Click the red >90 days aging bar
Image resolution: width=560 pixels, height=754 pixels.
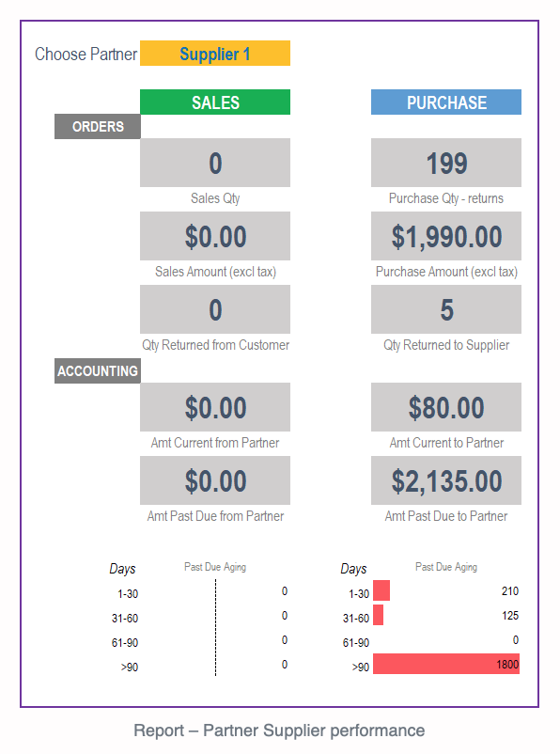pyautogui.click(x=446, y=664)
